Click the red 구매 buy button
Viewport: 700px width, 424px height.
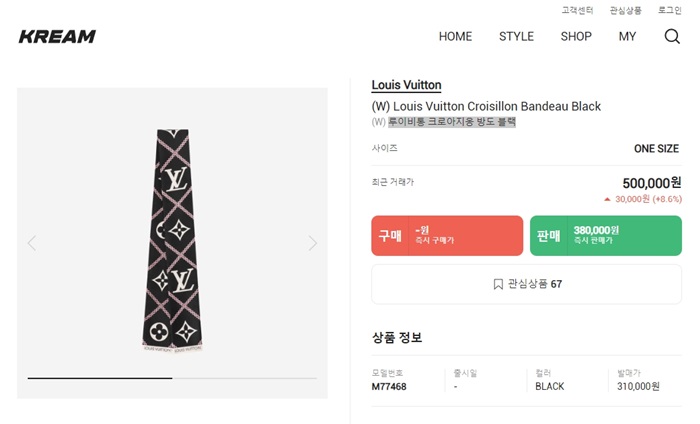pyautogui.click(x=447, y=236)
